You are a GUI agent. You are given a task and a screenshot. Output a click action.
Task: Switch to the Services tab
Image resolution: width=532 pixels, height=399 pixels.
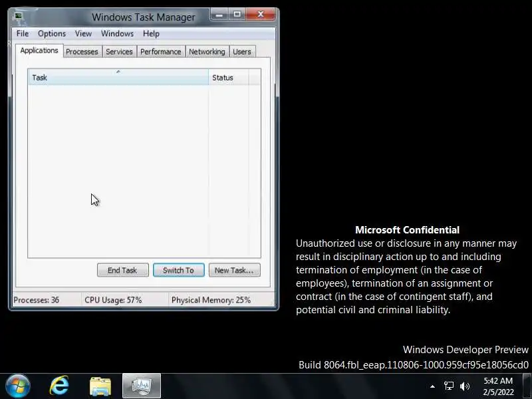point(119,52)
